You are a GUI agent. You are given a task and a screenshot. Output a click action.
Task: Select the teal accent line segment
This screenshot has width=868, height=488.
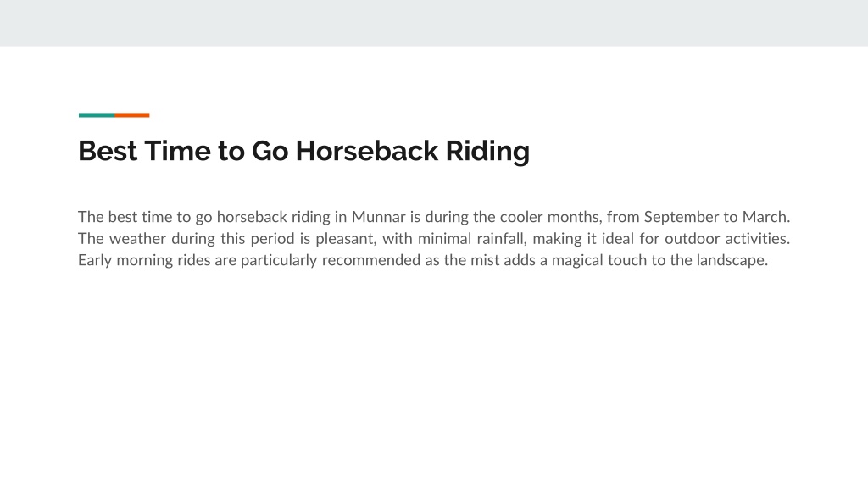pyautogui.click(x=97, y=115)
